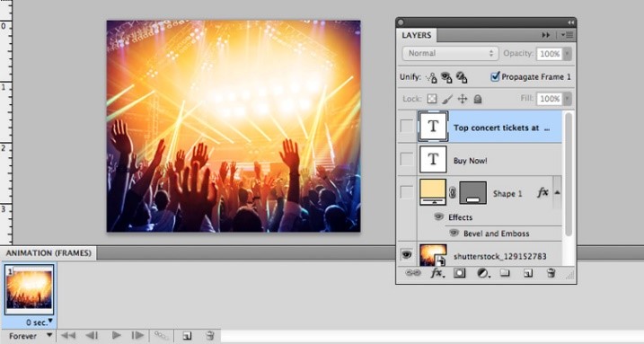Image resolution: width=644 pixels, height=344 pixels.
Task: Tween animation frames icon
Action: tap(161, 336)
